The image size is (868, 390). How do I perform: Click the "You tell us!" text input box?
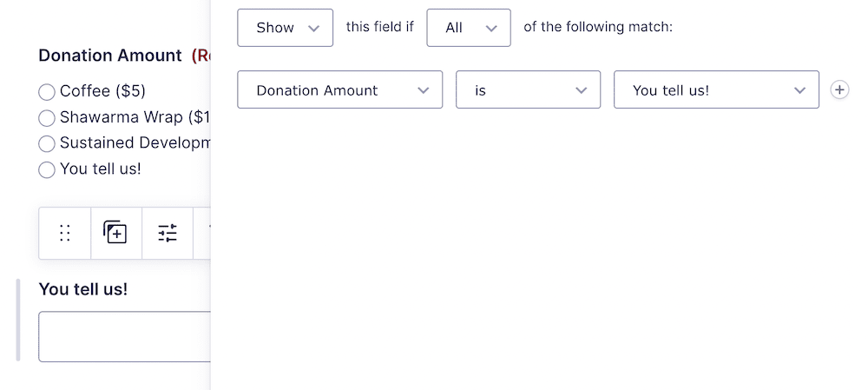[x=124, y=336]
